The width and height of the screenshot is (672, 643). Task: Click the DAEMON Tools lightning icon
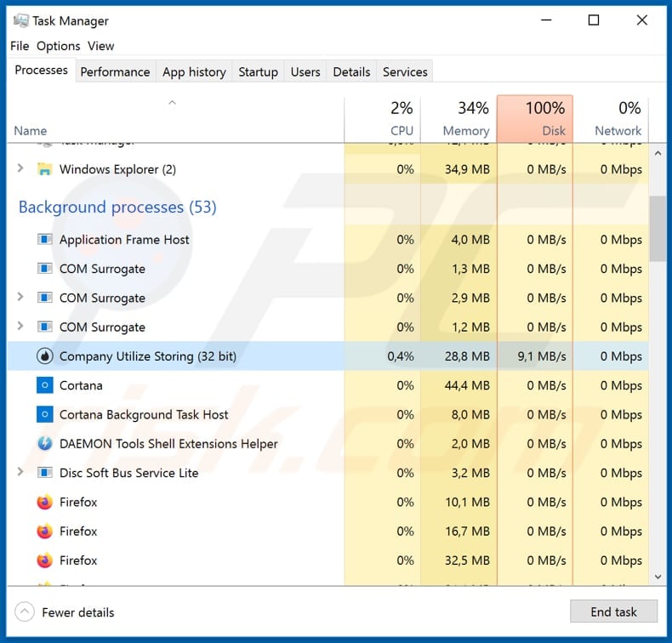pos(44,443)
